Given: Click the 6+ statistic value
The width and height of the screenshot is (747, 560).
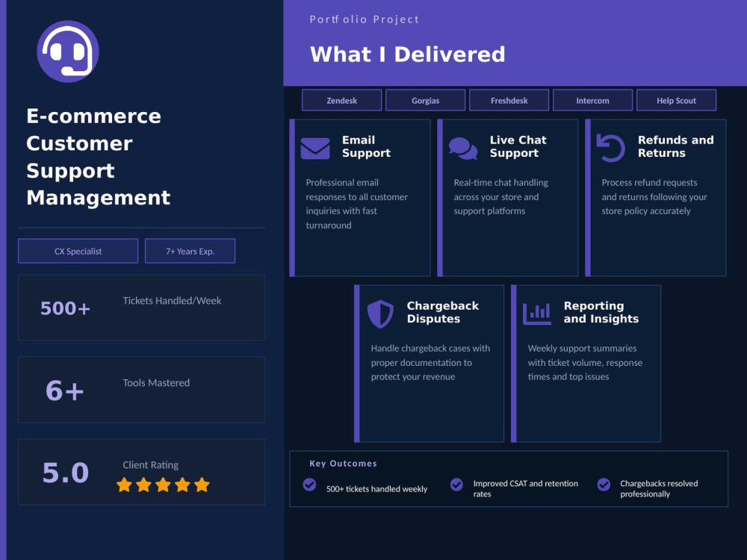Looking at the screenshot, I should coord(65,391).
